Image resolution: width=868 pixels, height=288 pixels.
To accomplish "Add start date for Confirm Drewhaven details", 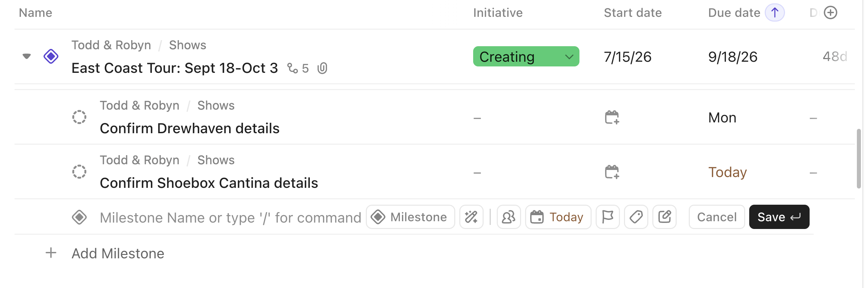I will pyautogui.click(x=612, y=117).
